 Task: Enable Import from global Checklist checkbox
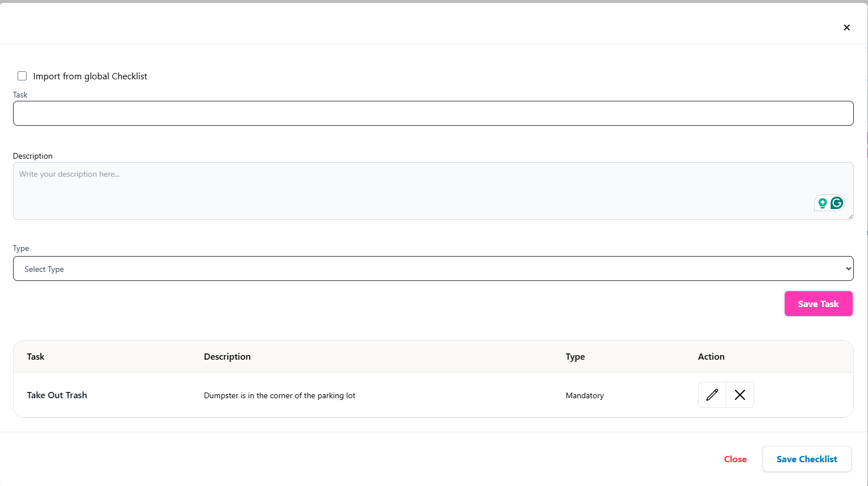22,76
